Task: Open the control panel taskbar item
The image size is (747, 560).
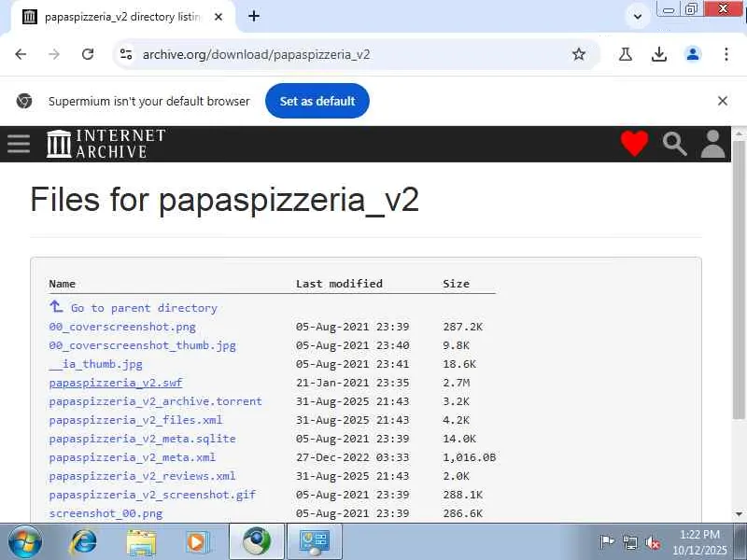Action: click(x=315, y=542)
